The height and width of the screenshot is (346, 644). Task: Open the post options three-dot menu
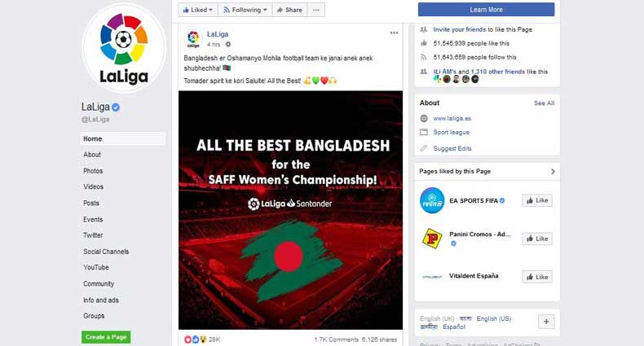point(394,33)
